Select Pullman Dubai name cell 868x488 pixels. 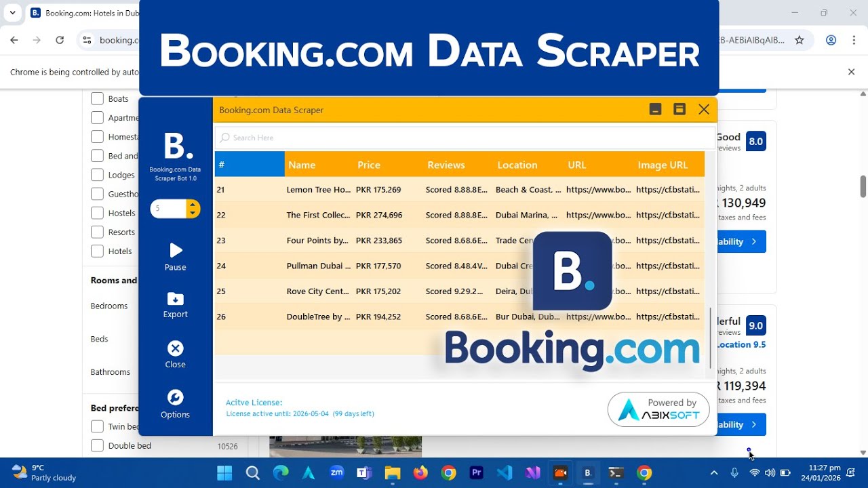pos(319,266)
